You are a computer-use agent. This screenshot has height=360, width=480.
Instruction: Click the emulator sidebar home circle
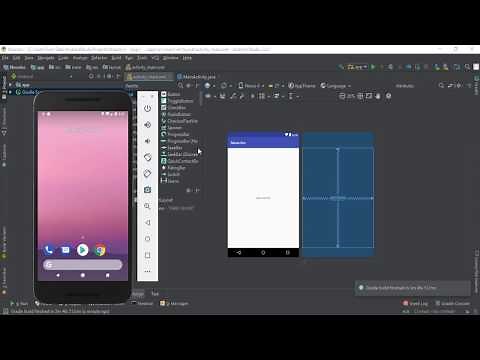147,239
